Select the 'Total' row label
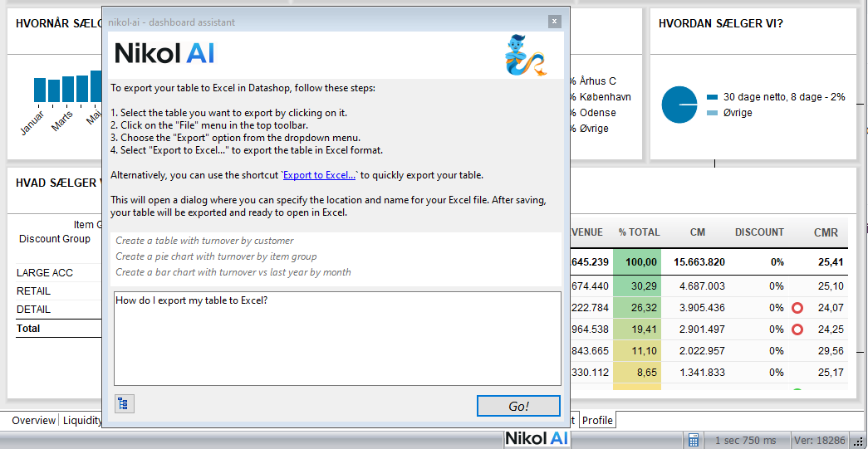 tap(28, 328)
